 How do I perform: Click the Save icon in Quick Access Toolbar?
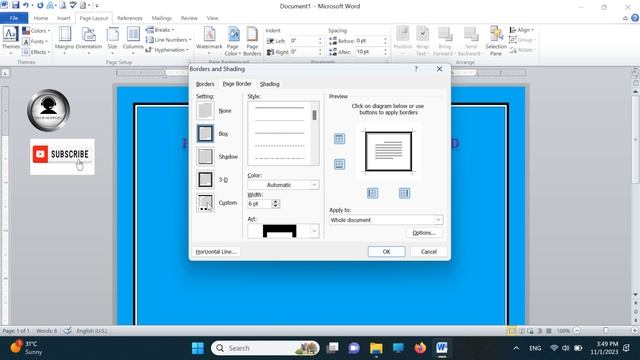[x=16, y=5]
